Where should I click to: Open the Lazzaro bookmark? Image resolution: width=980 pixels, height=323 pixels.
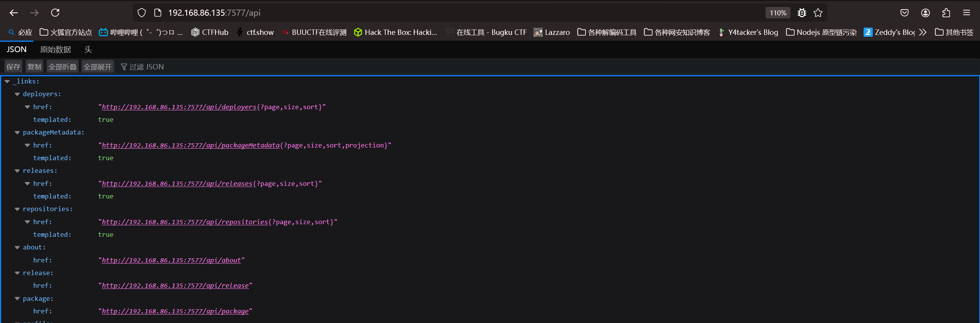click(x=552, y=33)
